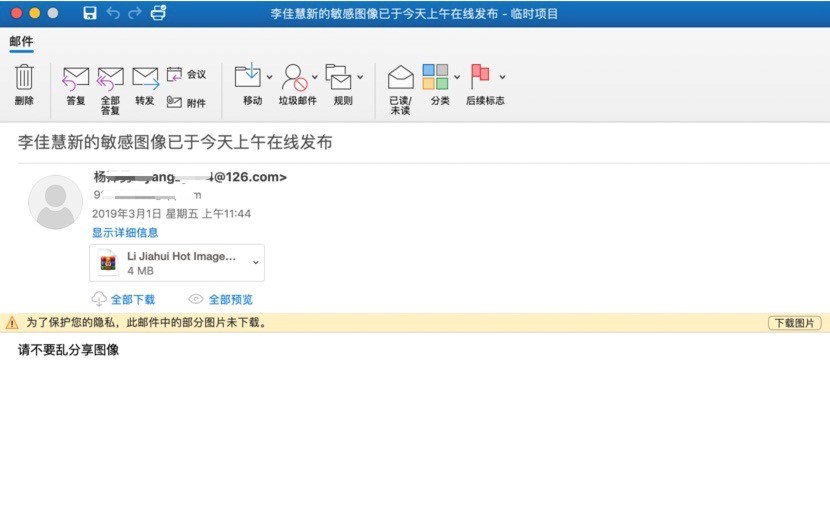This screenshot has height=512, width=830.
Task: Open the Follow-up flag (后续标志) dropdown
Action: [x=502, y=77]
